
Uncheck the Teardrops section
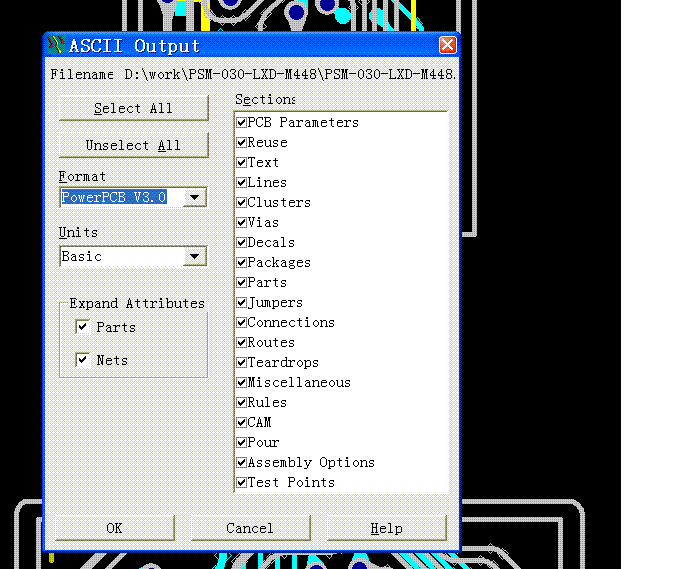[x=242, y=362]
